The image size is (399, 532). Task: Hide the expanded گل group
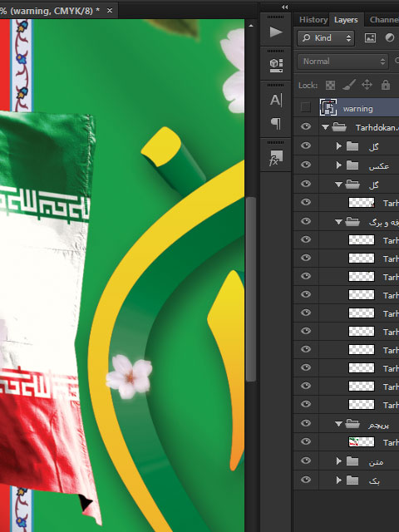[x=306, y=184]
